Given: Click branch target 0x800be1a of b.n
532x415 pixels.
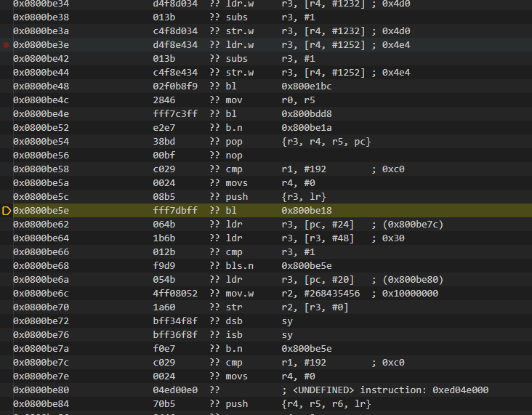Looking at the screenshot, I should (307, 128).
